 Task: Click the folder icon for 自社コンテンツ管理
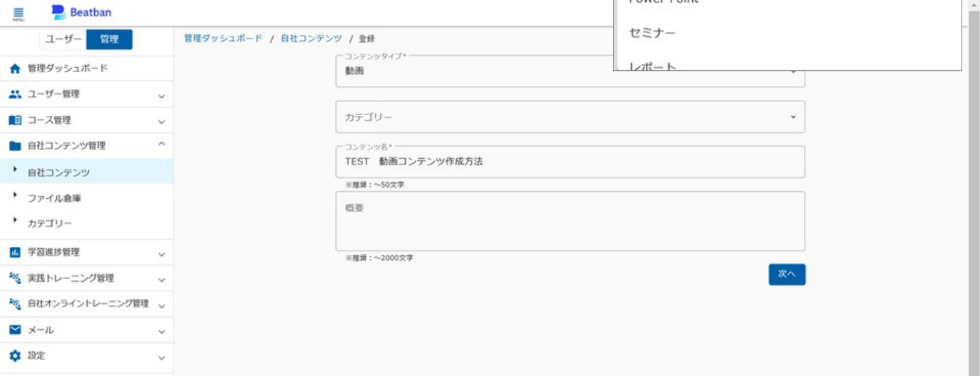[15, 146]
